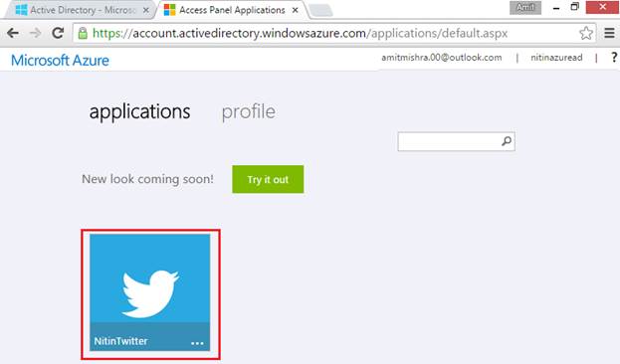Close the Access Panel Applications tab

(295, 10)
